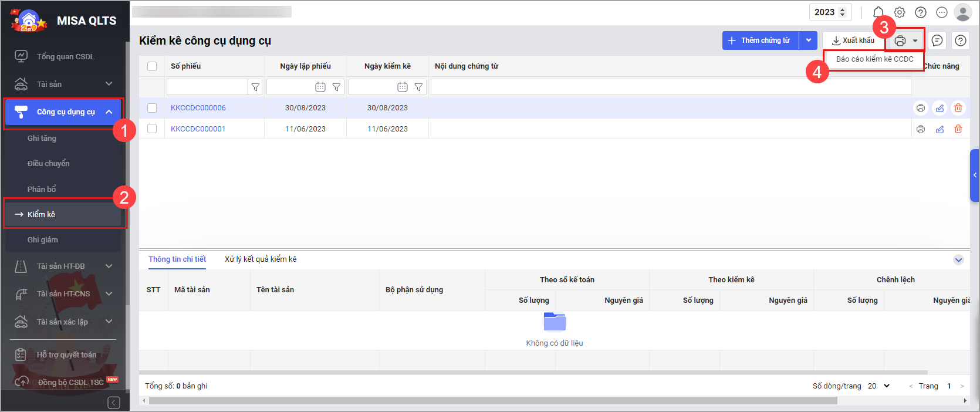Open voucher link KKCCDC000001
The image size is (980, 412).
pos(198,129)
